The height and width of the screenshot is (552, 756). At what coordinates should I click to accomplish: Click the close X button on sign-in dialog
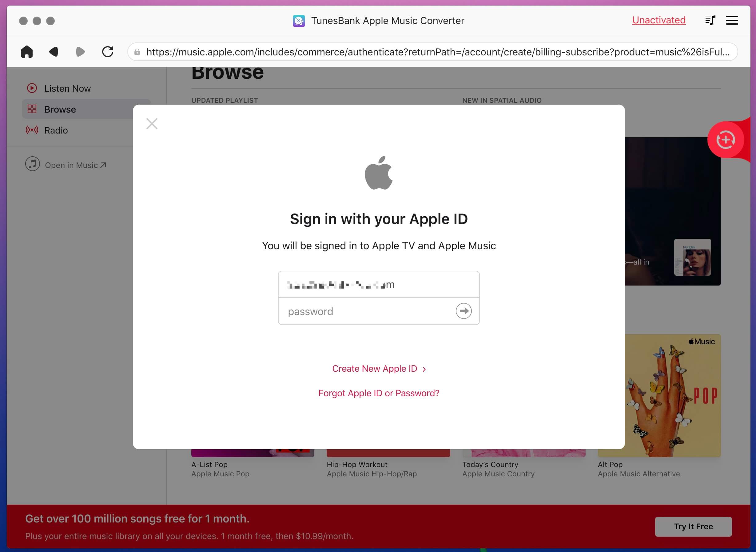[151, 123]
